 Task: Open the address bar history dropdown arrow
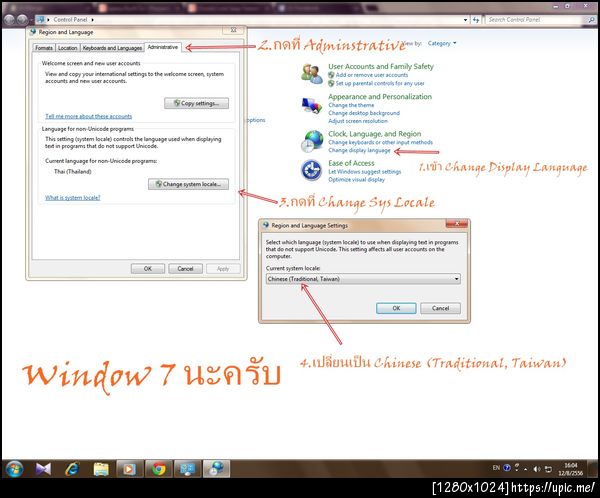click(x=465, y=20)
